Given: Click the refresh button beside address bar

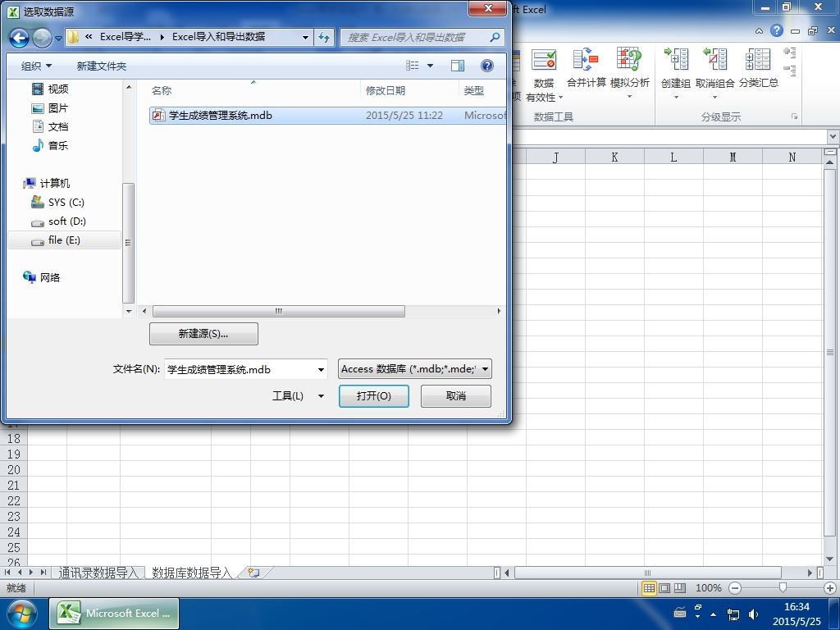Looking at the screenshot, I should click(x=324, y=37).
